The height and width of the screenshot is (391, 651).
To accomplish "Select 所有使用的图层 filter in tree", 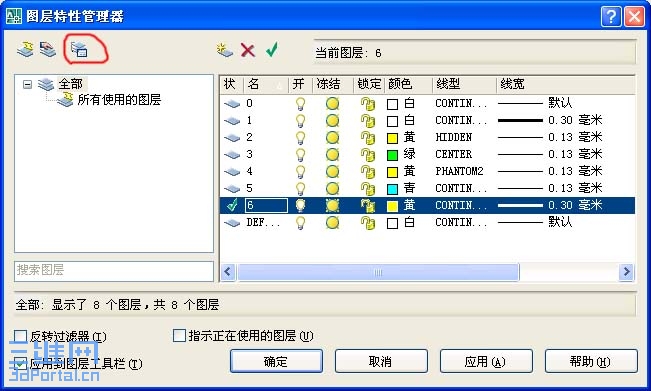I will 119,100.
